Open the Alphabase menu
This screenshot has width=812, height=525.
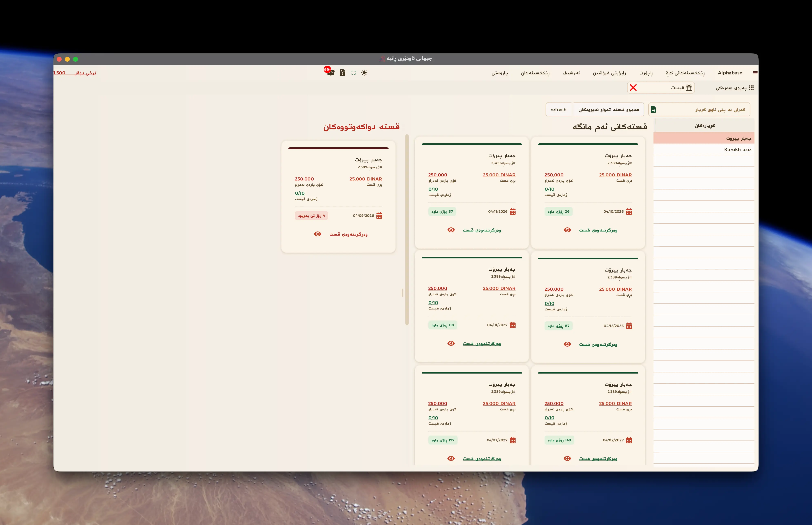tap(730, 73)
